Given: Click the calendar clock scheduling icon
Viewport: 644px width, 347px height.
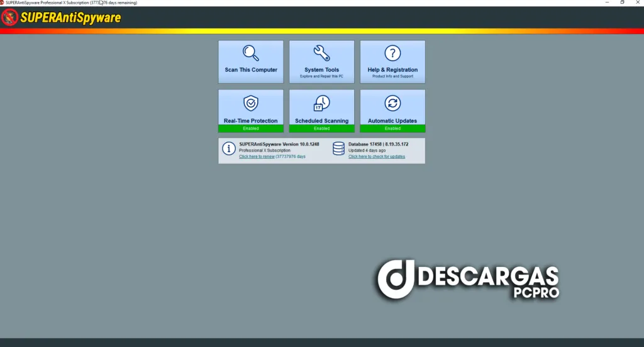Looking at the screenshot, I should pos(321,103).
